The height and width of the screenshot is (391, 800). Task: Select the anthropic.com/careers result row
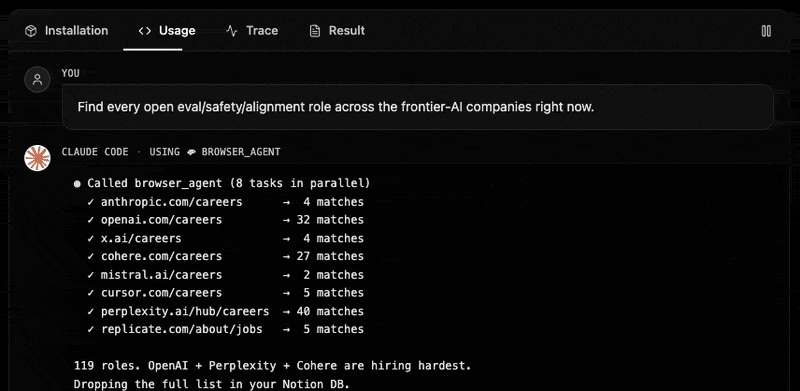(226, 202)
